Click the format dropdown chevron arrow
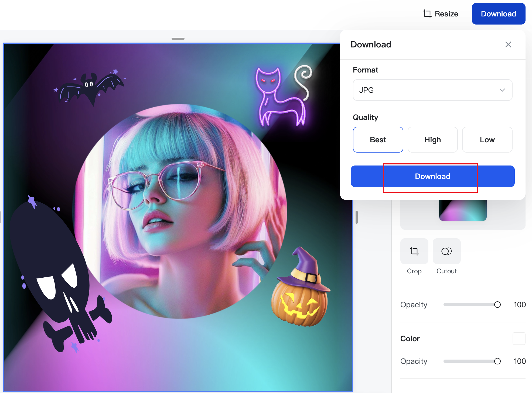 (502, 90)
